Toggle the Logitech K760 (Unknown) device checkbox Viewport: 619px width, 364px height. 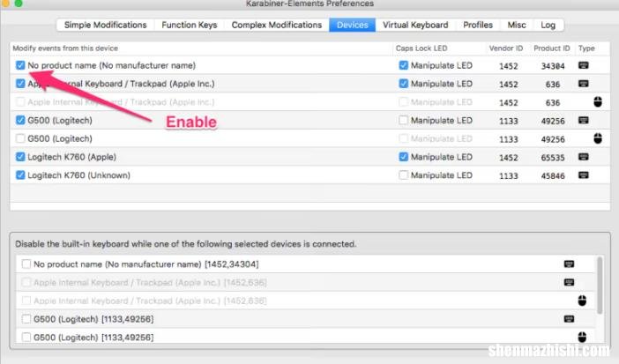tap(20, 175)
